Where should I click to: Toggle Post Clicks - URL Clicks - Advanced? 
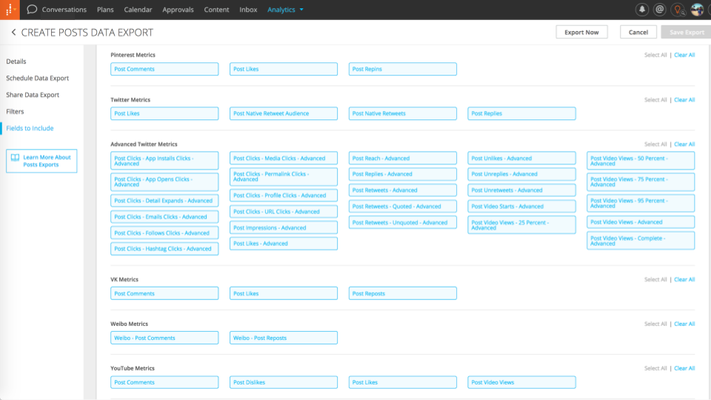(x=283, y=211)
